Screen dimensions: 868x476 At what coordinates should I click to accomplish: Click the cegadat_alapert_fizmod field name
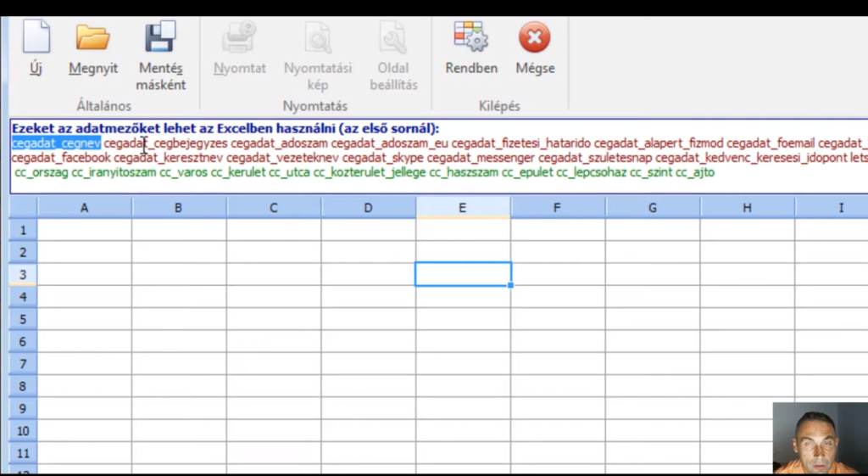(x=659, y=143)
